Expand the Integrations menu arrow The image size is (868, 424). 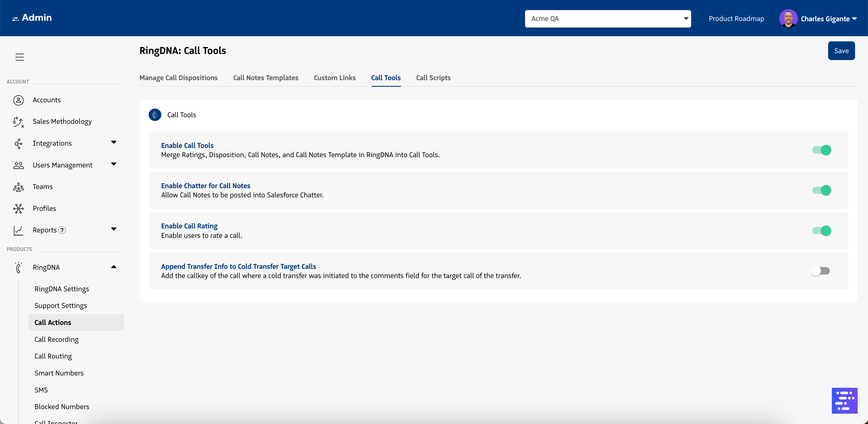pyautogui.click(x=114, y=143)
